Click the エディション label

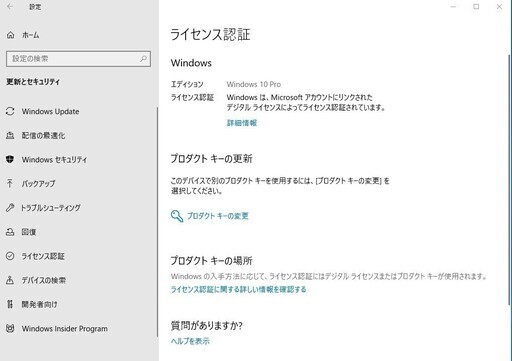(x=187, y=84)
